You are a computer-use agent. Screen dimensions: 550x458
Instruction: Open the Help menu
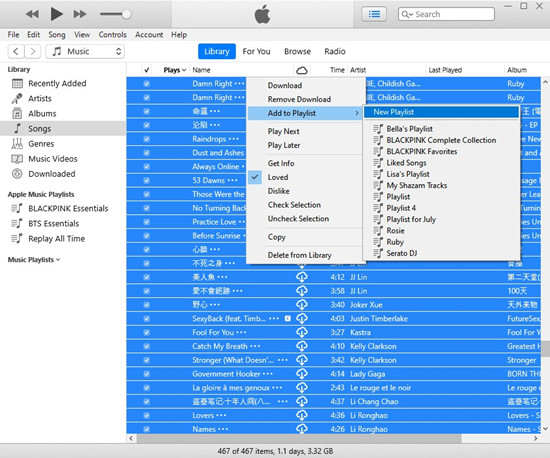pos(179,35)
